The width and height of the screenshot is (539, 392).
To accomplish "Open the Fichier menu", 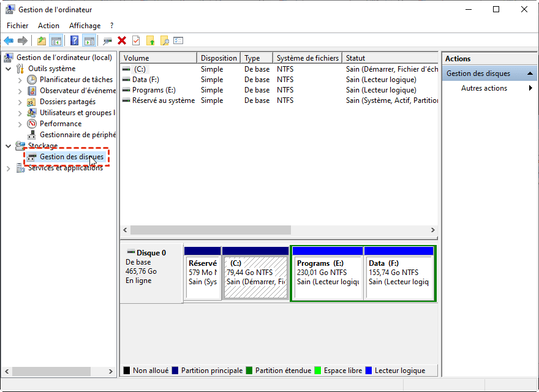I will (x=17, y=25).
